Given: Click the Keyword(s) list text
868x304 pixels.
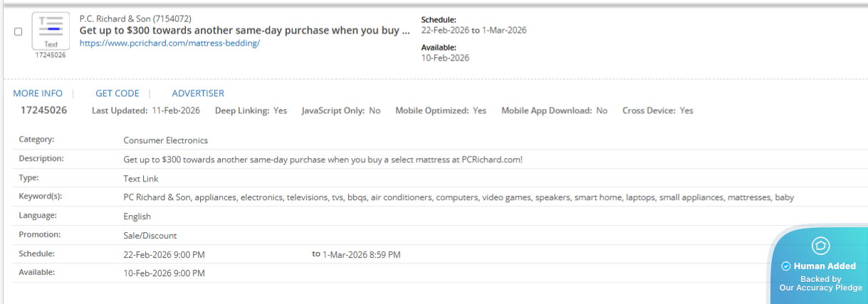Looking at the screenshot, I should pos(459,197).
